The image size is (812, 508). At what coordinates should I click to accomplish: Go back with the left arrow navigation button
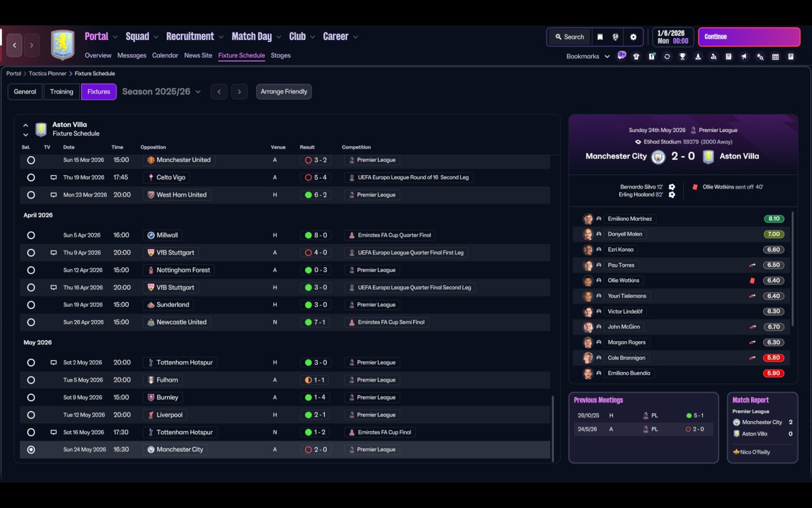(x=15, y=45)
